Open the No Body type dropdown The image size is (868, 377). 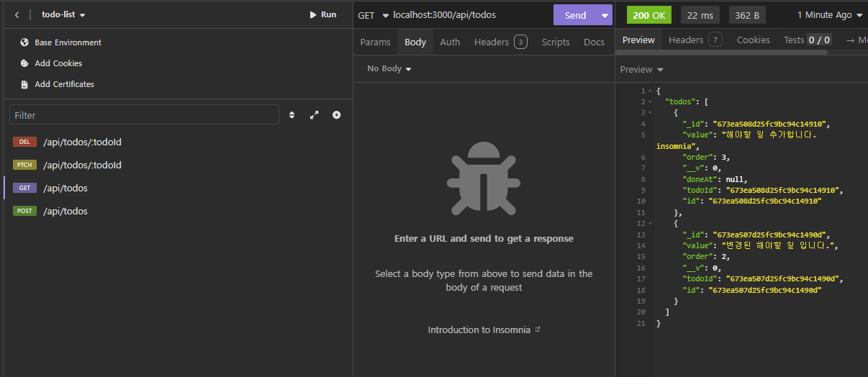(389, 68)
